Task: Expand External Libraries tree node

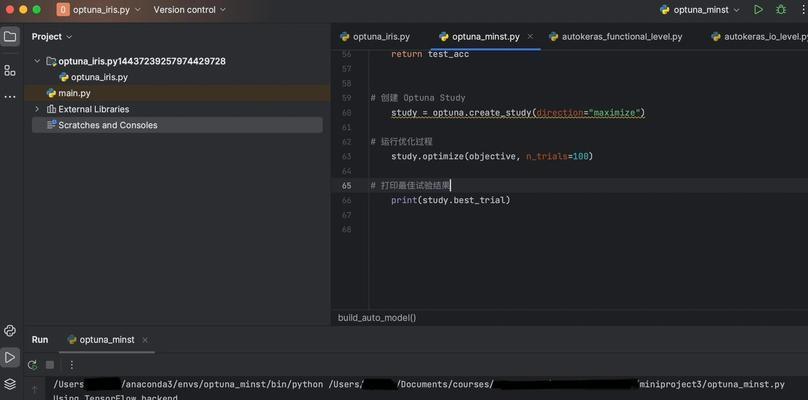Action: (x=37, y=109)
